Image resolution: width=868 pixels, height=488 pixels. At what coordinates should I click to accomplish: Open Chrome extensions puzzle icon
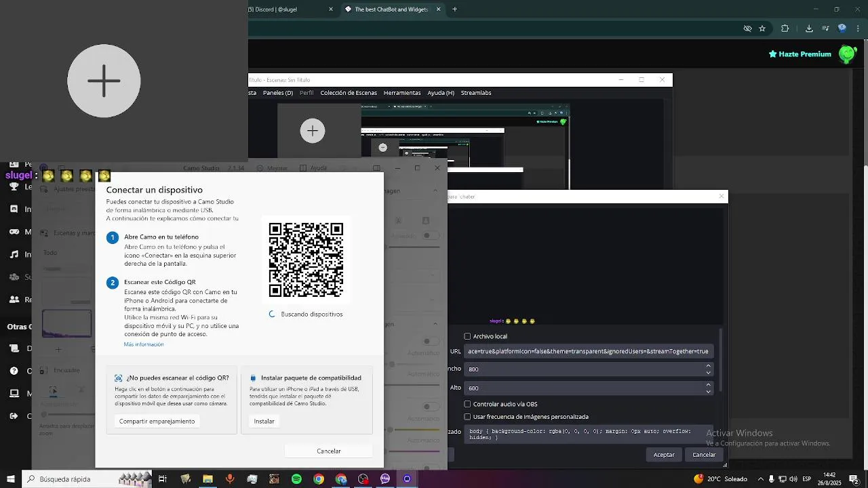point(785,28)
